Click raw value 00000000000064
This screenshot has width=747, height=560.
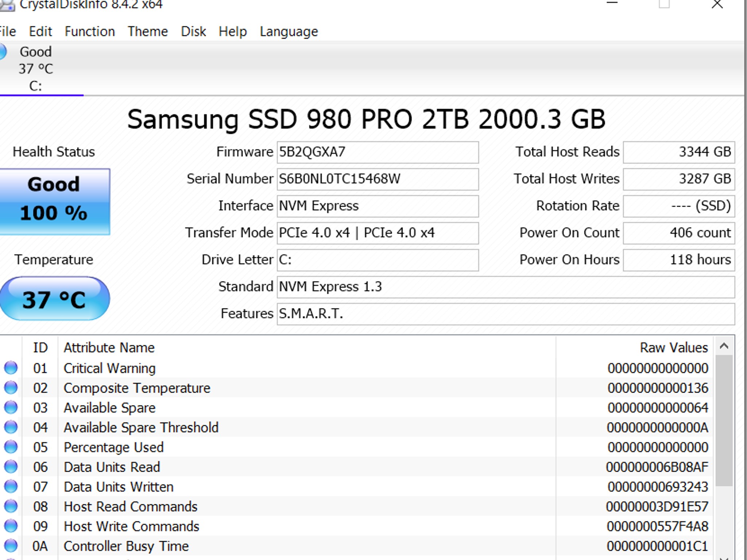click(x=658, y=408)
